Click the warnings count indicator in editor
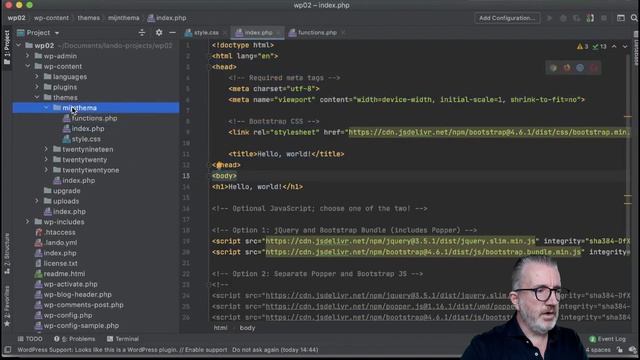The image size is (640, 360). pyautogui.click(x=582, y=47)
